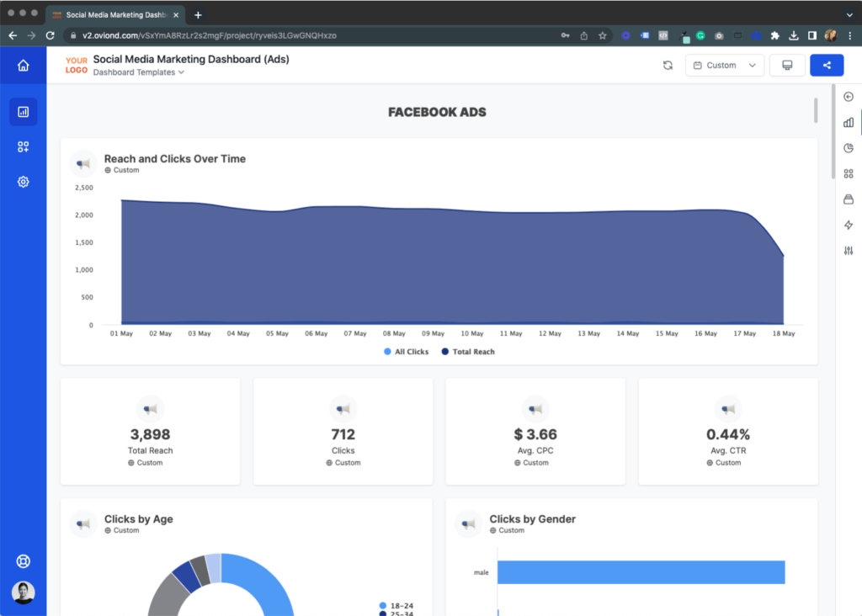Click the browser forward arrow
This screenshot has height=616, width=862.
[x=31, y=35]
